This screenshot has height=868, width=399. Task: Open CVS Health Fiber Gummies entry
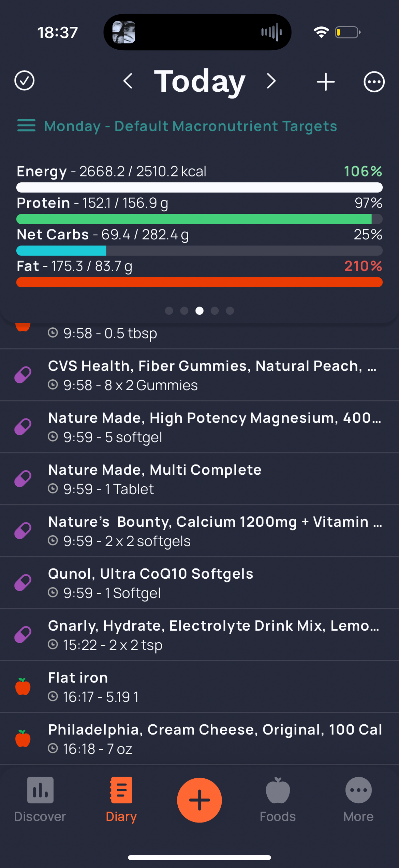pos(199,375)
